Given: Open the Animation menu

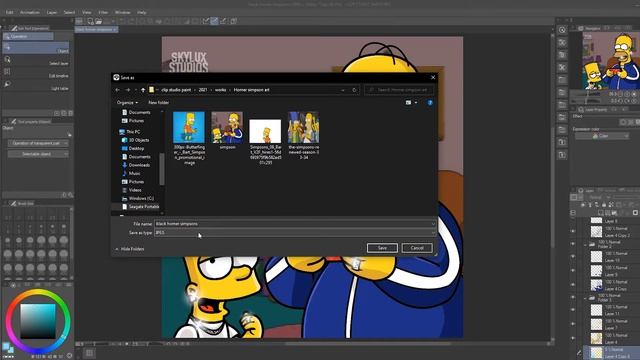Looking at the screenshot, I should tap(30, 12).
